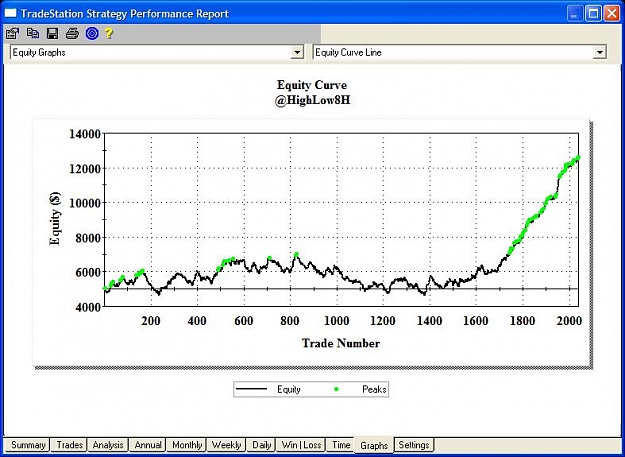View the Monthly tab
The width and height of the screenshot is (625, 457).
(x=187, y=445)
